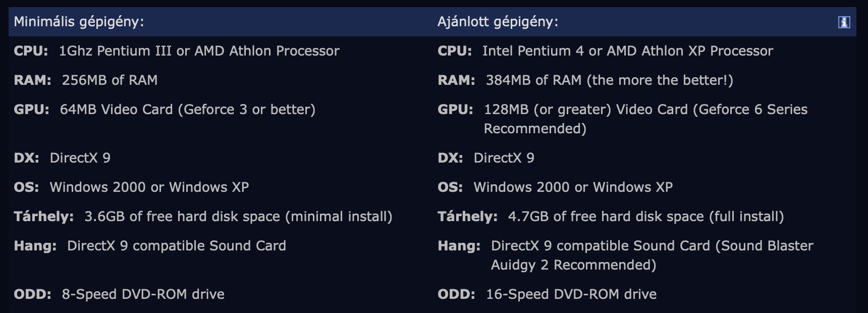Viewport: 868px width, 313px height.
Task: Click the 3.6GB free disk space text
Action: (x=238, y=217)
